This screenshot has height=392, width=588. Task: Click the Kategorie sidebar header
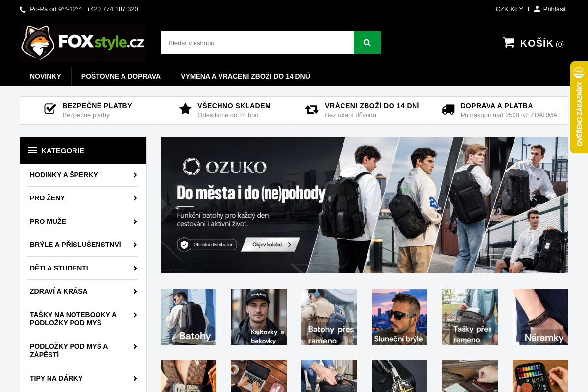(x=83, y=150)
